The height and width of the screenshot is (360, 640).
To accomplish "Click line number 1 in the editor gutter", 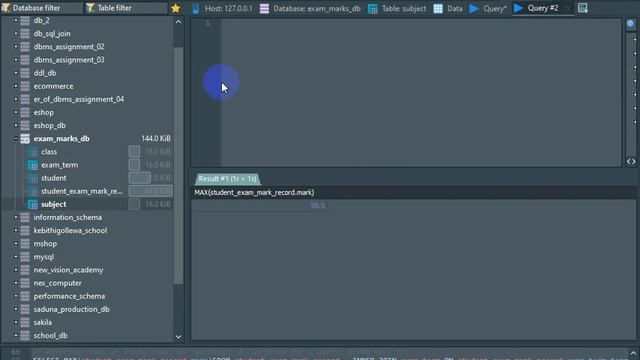I will tap(207, 23).
